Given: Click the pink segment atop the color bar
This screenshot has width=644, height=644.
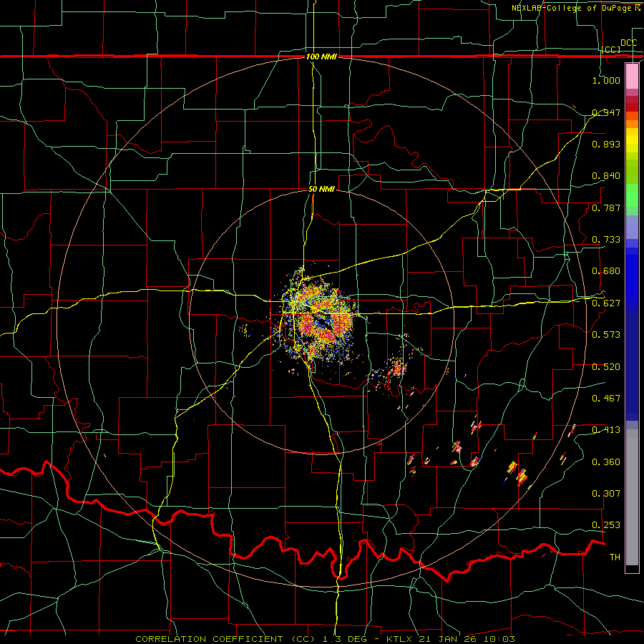Looking at the screenshot, I should 632,77.
